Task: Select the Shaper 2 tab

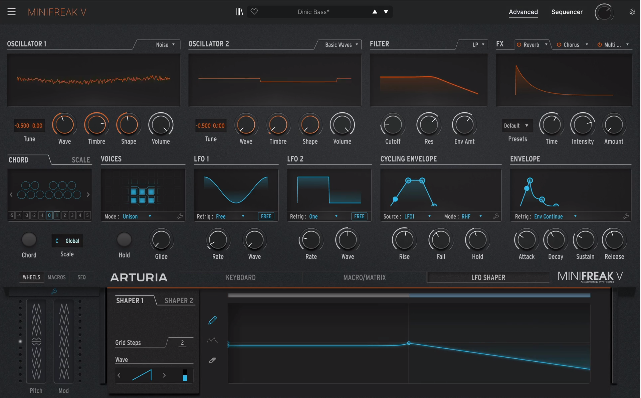Action: pos(179,301)
